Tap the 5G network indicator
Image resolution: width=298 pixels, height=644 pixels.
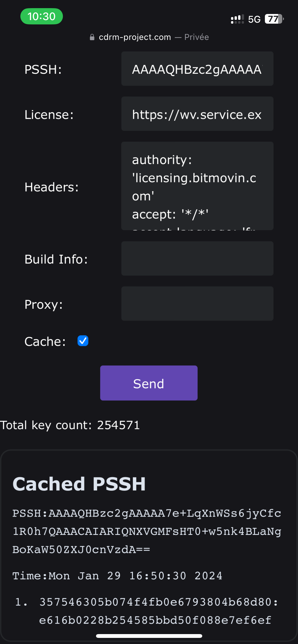click(x=254, y=19)
